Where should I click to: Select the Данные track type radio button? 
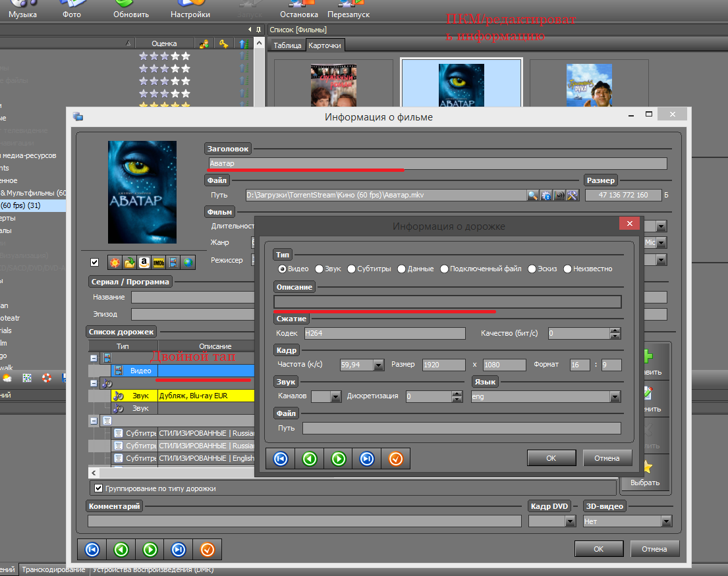coord(402,269)
